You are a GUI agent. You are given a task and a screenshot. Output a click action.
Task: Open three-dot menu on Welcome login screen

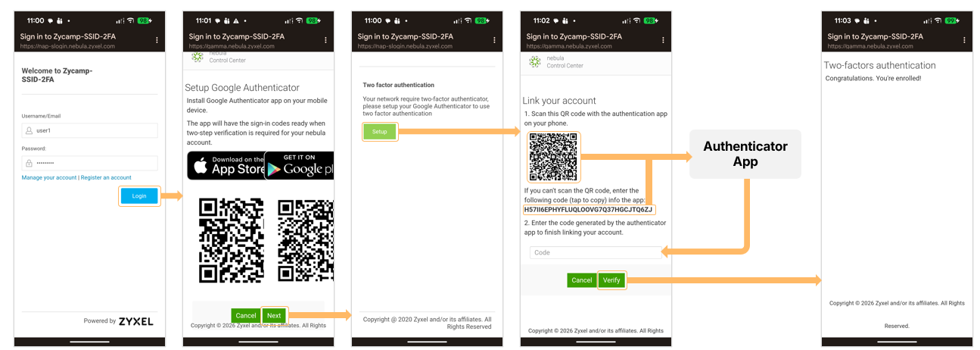157,40
